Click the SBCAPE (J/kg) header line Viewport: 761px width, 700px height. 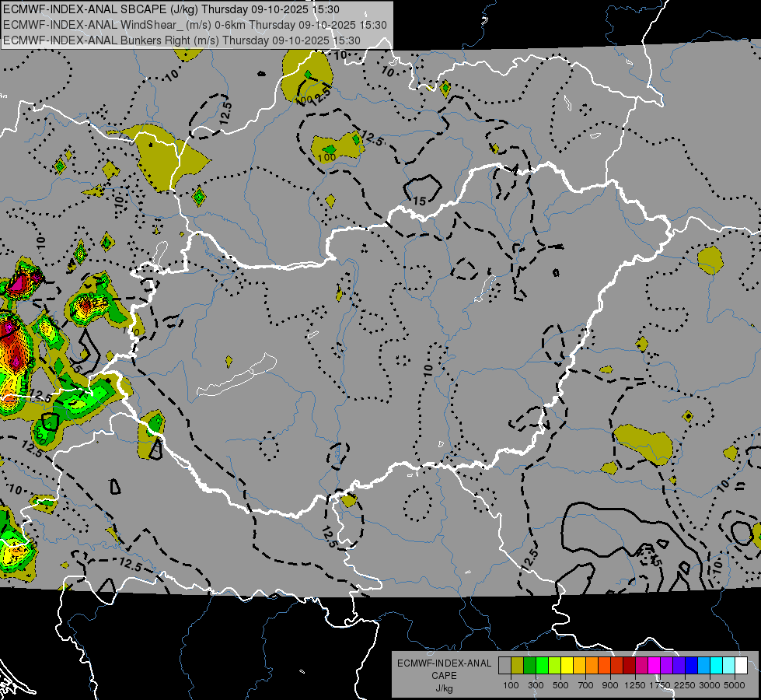coord(171,9)
